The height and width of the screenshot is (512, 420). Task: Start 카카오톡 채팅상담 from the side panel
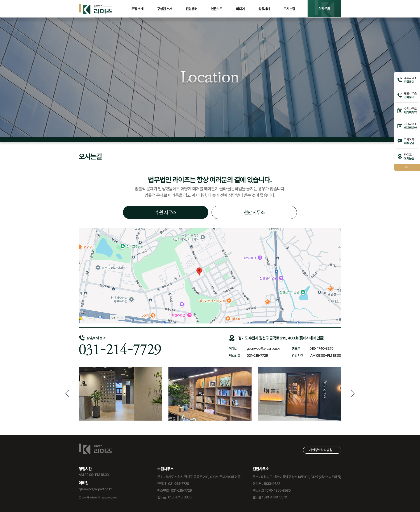pos(407,141)
